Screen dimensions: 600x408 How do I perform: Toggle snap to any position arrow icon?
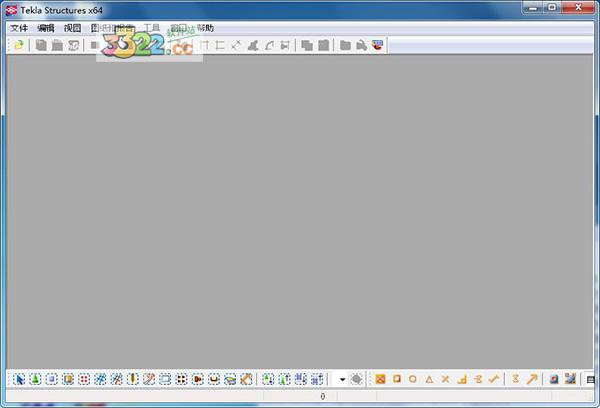point(532,379)
